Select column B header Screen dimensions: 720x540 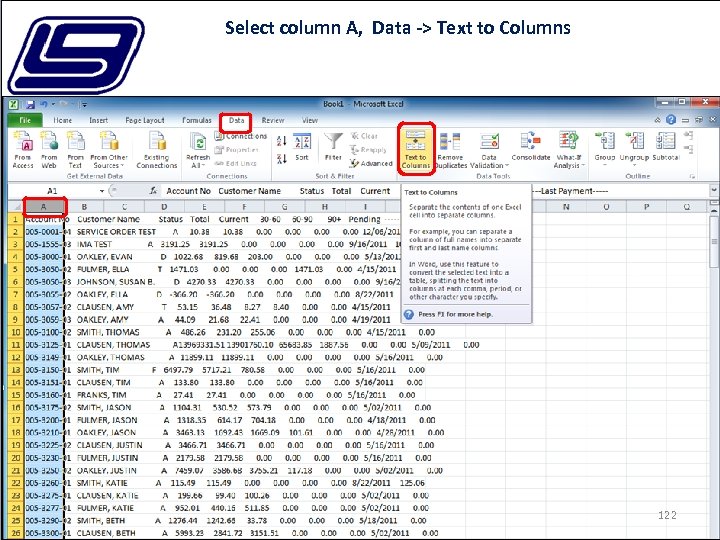84,207
